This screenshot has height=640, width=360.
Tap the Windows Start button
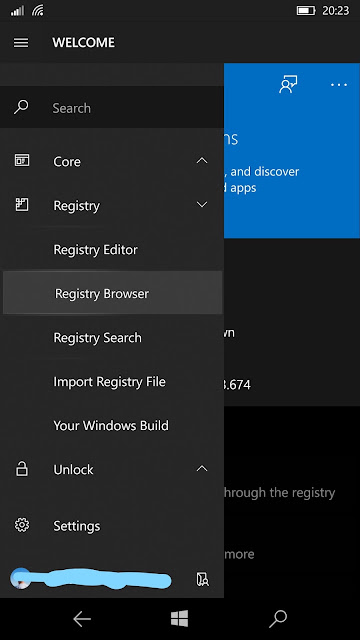[180, 619]
